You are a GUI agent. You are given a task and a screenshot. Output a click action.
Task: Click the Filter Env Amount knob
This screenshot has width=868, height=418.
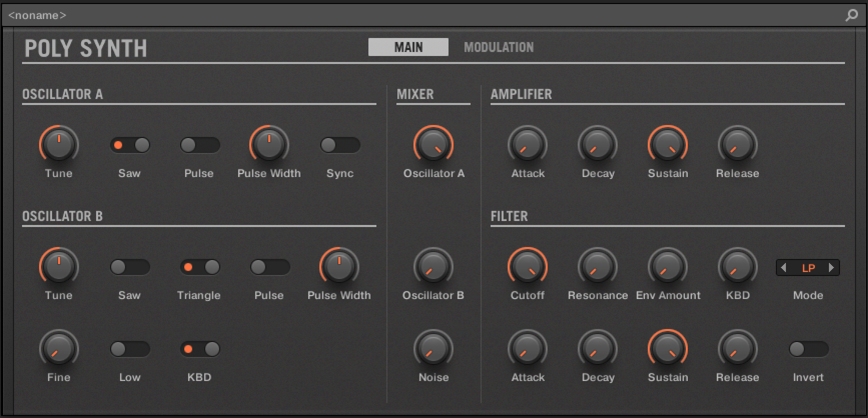(x=668, y=267)
